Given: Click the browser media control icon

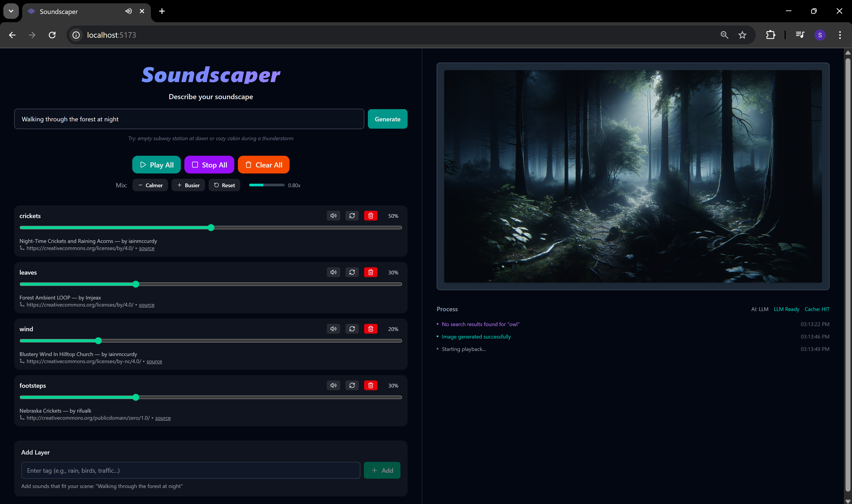Looking at the screenshot, I should coord(800,35).
